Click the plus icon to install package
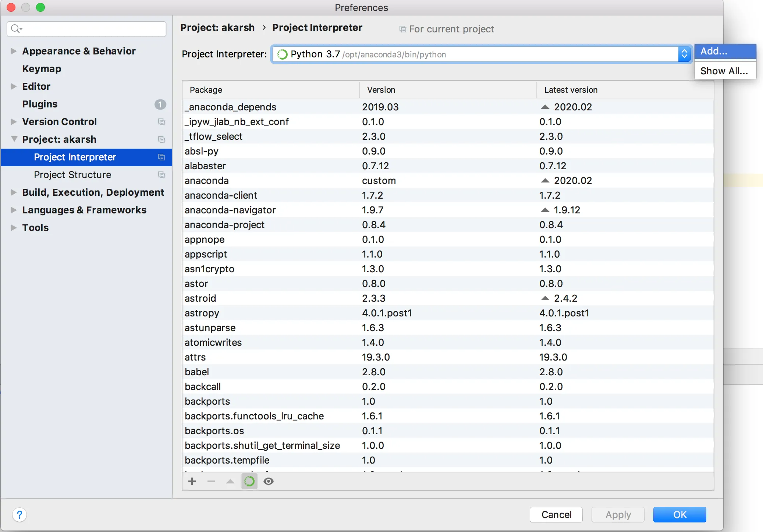Viewport: 763px width, 532px height. point(192,481)
